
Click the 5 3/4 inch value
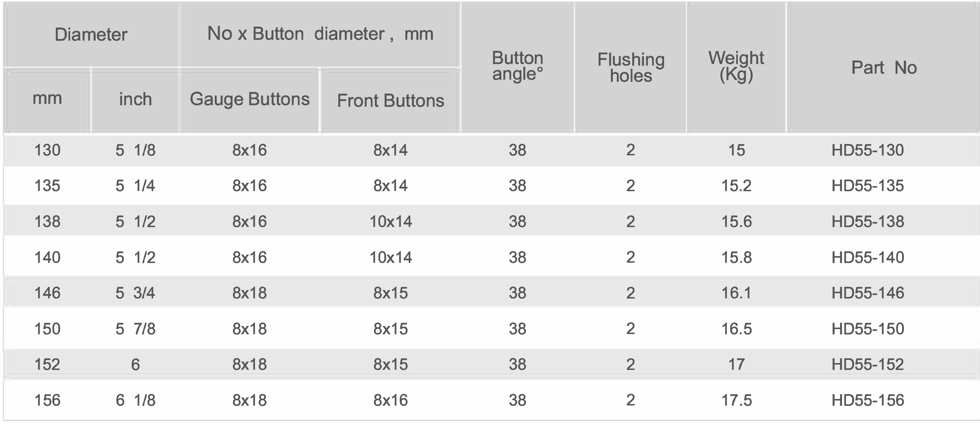click(135, 293)
